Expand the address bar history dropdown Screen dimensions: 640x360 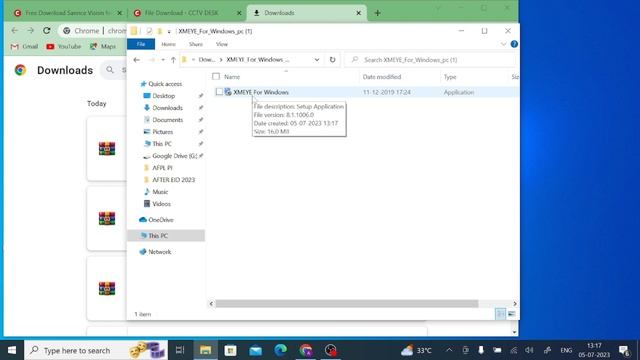click(x=316, y=60)
